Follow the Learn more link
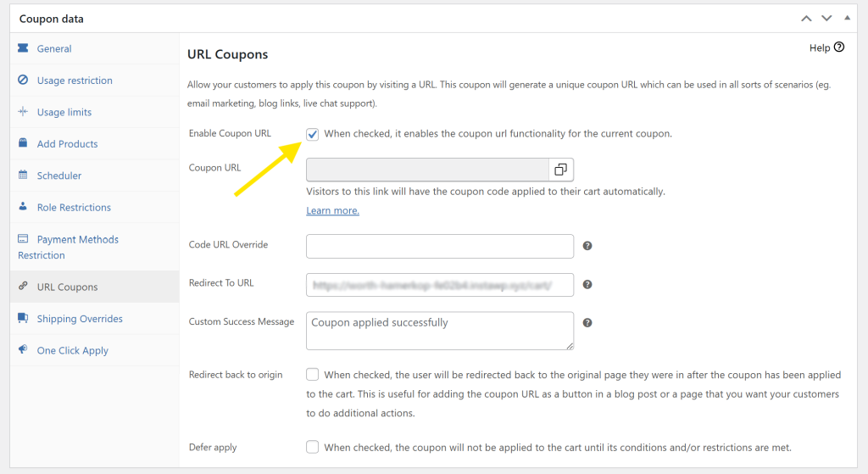868x474 pixels. tap(332, 210)
